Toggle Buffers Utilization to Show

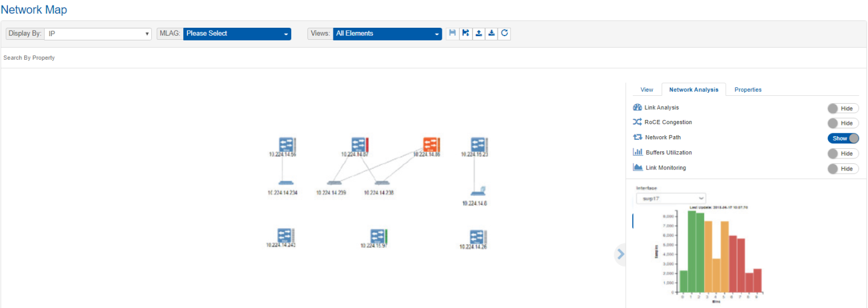[843, 154]
